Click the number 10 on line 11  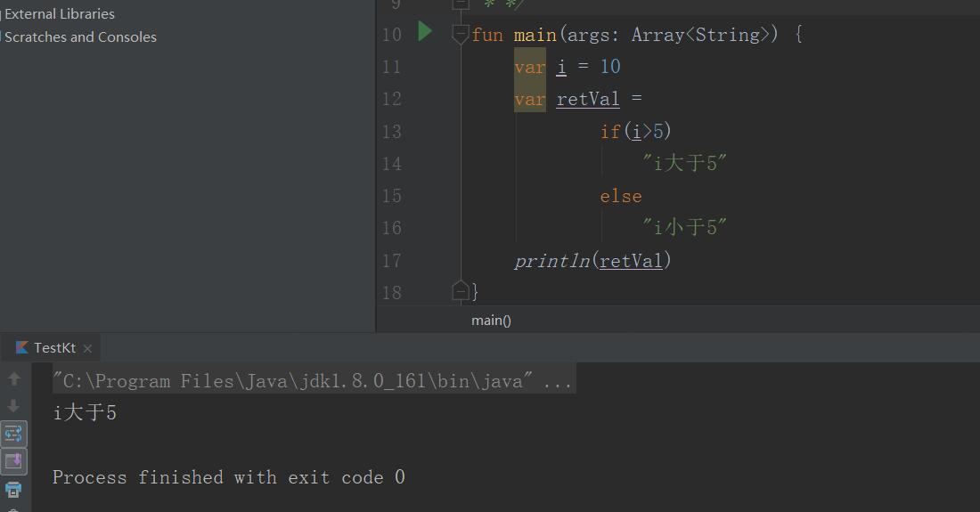pos(610,66)
